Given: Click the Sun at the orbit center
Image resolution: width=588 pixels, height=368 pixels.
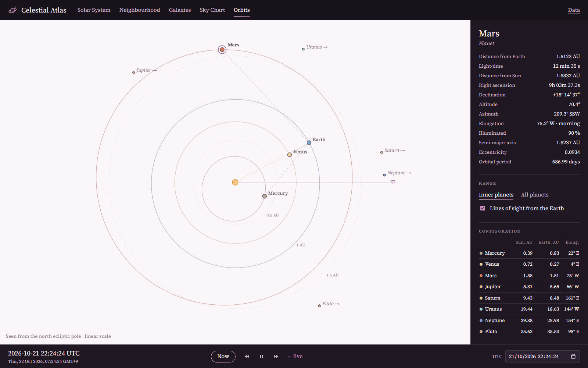Looking at the screenshot, I should pos(235,182).
